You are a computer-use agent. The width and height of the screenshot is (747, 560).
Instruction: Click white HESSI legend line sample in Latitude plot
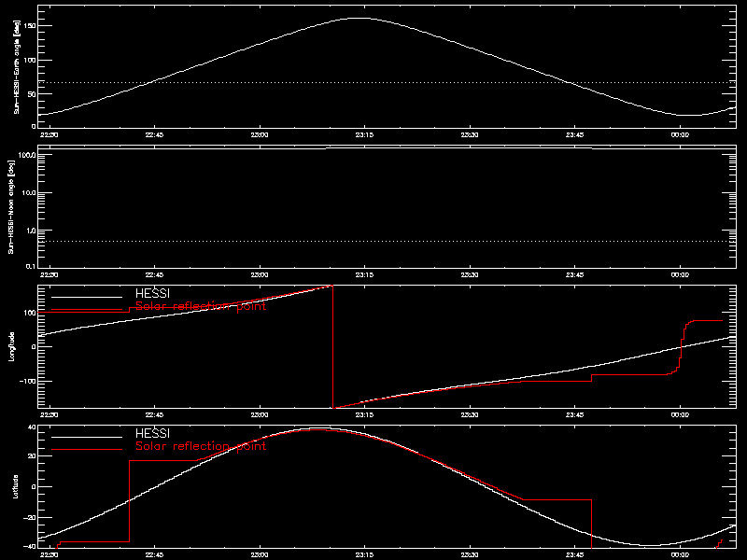coord(87,437)
